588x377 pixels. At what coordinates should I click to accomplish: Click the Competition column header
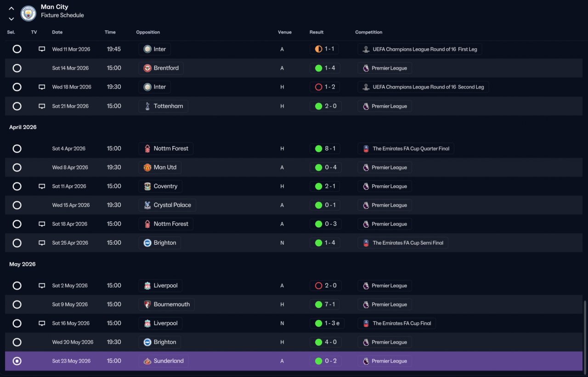(x=368, y=32)
